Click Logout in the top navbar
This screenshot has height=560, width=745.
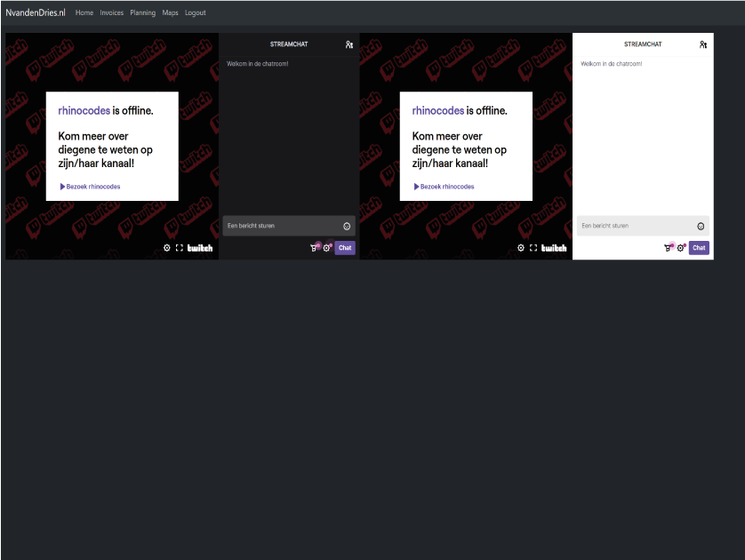196,12
